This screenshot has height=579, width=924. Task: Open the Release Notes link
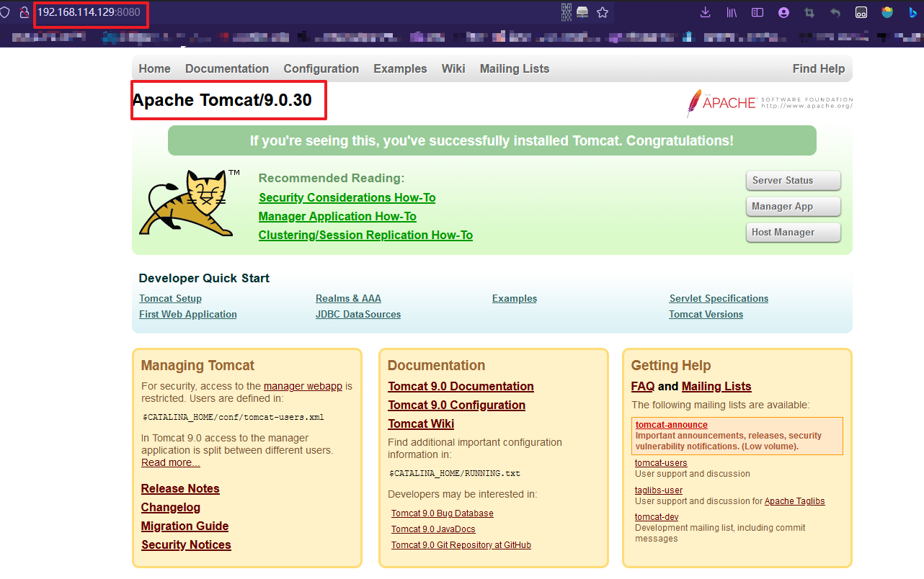pos(180,488)
